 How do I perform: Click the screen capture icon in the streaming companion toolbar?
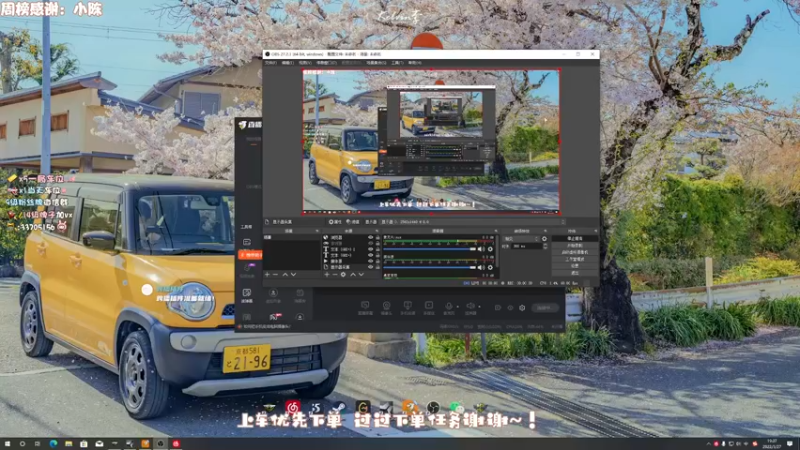click(x=365, y=307)
